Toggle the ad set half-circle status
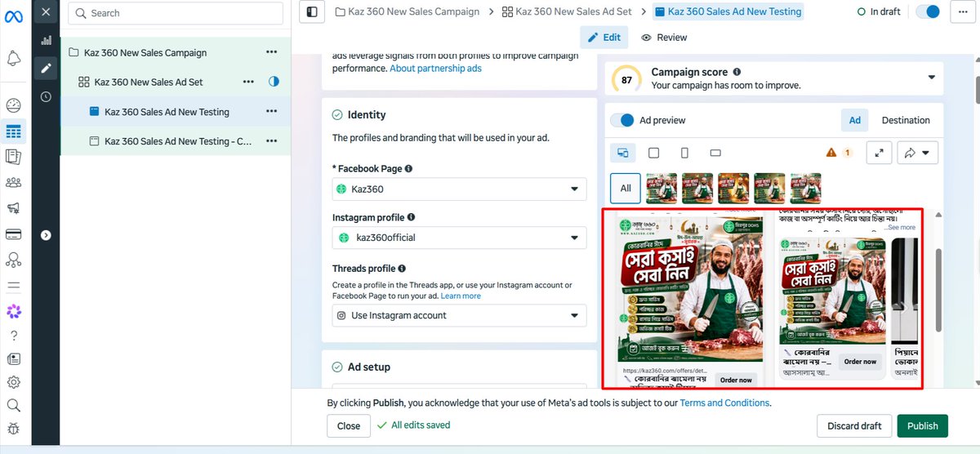 point(274,82)
